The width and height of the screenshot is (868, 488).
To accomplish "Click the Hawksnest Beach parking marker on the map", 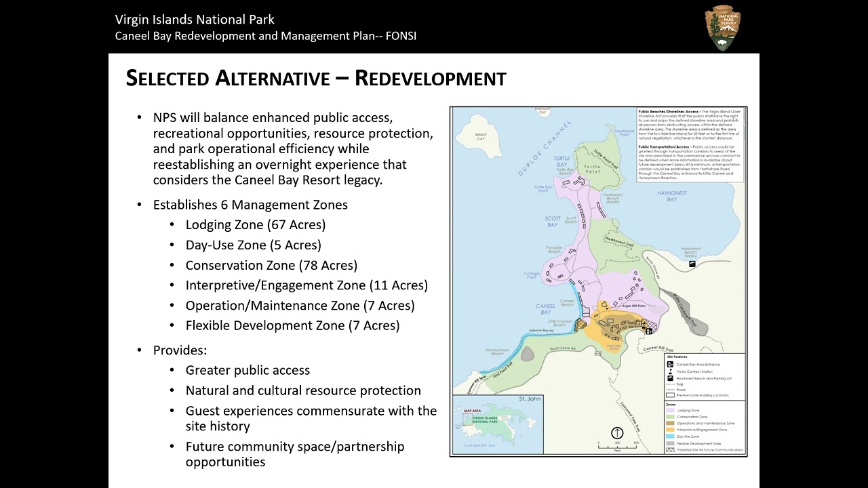I will (x=692, y=264).
